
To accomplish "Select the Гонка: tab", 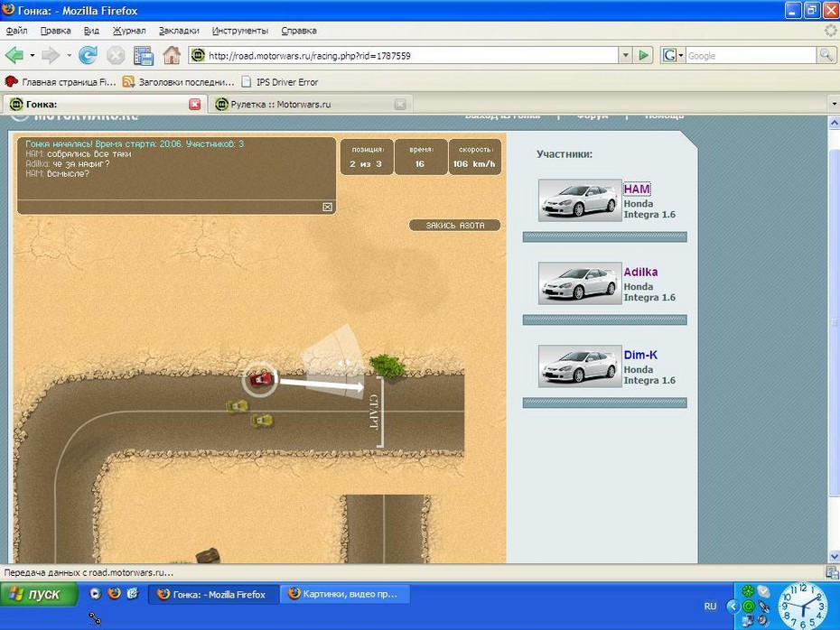I will pyautogui.click(x=104, y=104).
